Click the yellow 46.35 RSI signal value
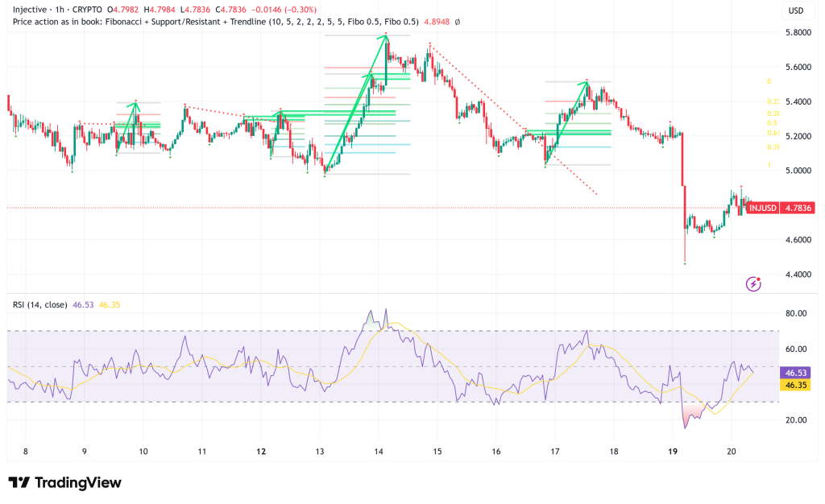 (x=111, y=304)
